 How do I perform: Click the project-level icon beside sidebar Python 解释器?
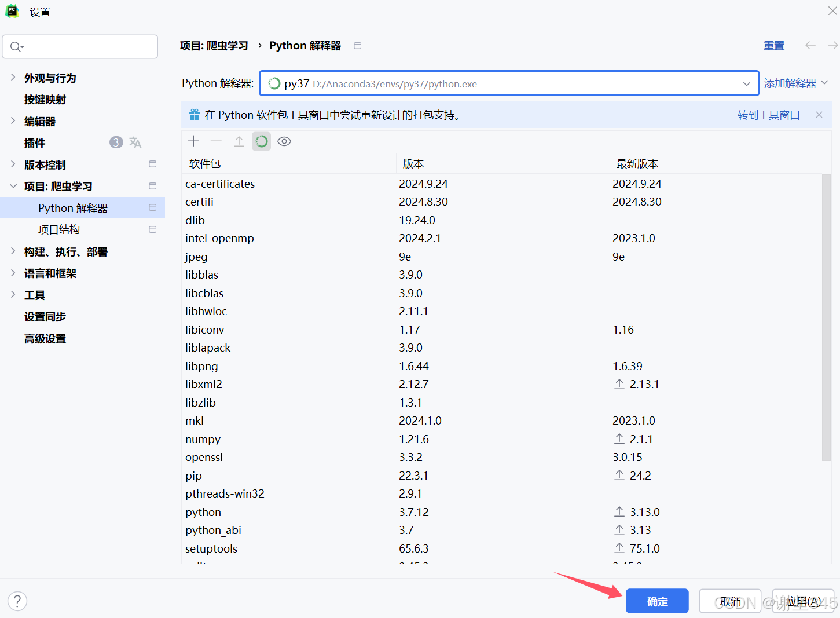point(153,207)
